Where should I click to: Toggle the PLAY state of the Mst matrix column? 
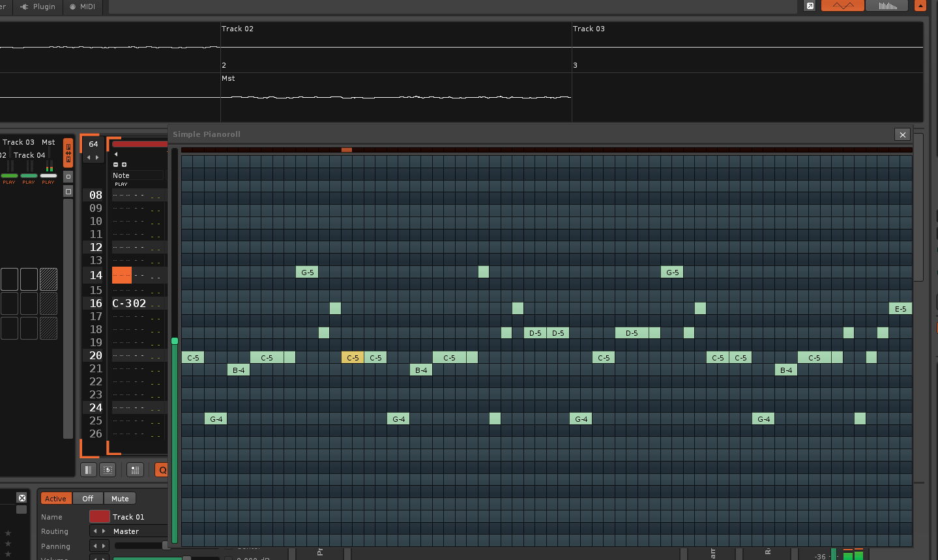pyautogui.click(x=48, y=183)
